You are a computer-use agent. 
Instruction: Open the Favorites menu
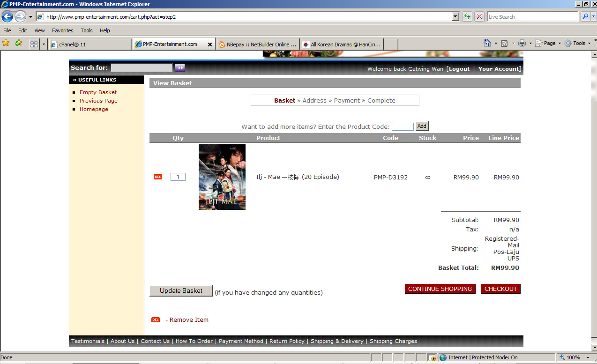coord(62,30)
